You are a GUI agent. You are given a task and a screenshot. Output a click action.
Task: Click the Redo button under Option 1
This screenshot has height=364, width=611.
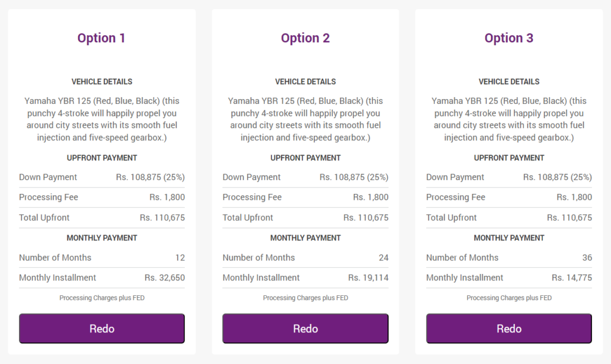(x=101, y=329)
